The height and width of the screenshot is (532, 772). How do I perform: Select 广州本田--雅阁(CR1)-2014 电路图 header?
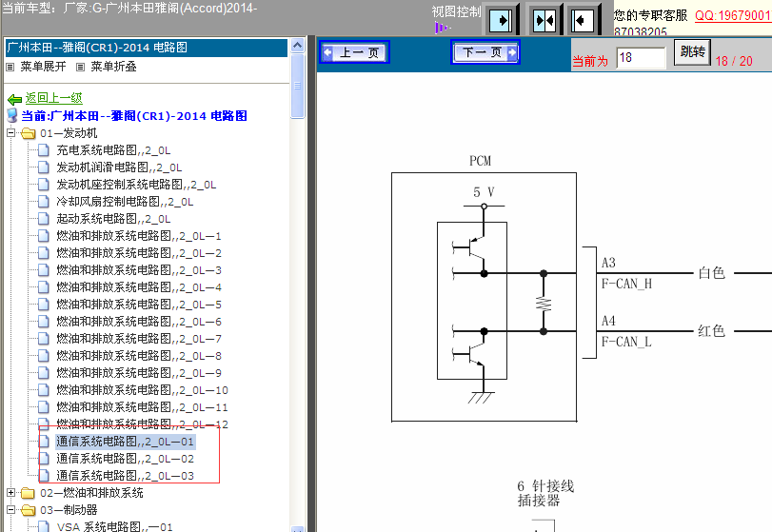pyautogui.click(x=147, y=48)
